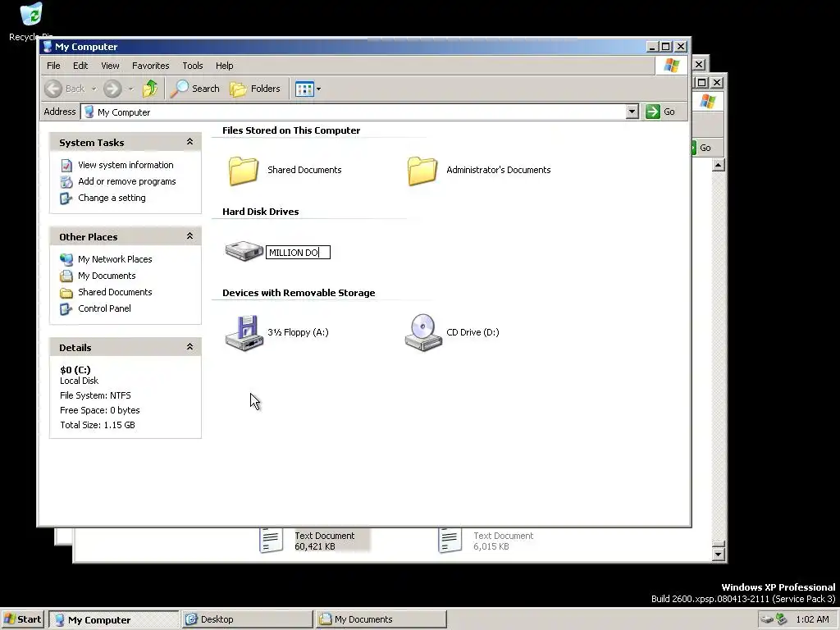Select the Shared Documents folder icon
The image size is (840, 630).
[243, 171]
